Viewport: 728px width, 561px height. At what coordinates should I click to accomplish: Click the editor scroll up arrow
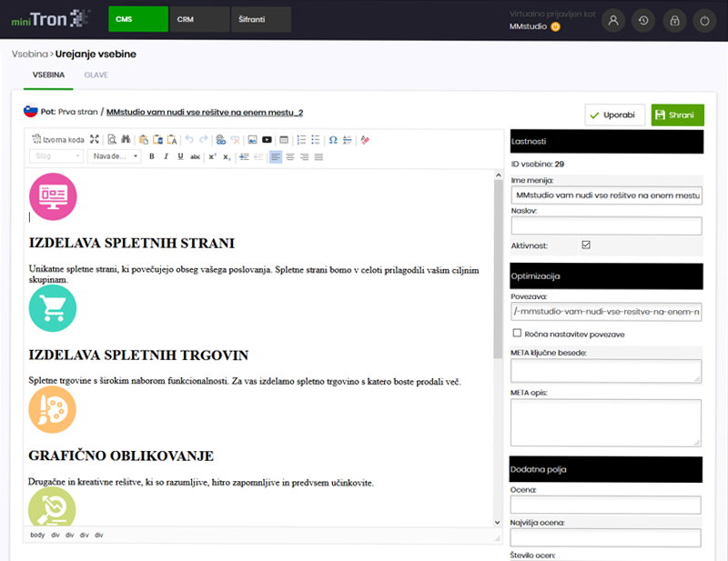[498, 175]
